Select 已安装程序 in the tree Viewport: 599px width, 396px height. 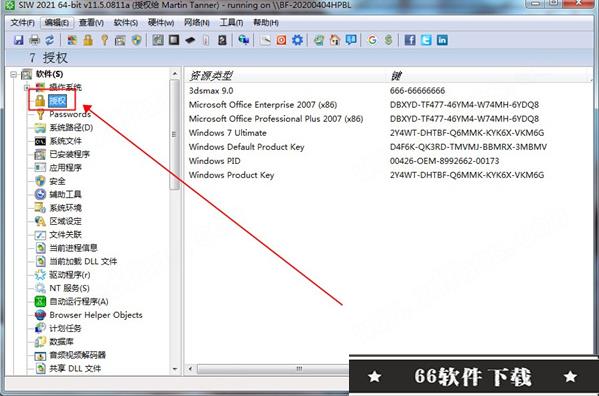[70, 154]
